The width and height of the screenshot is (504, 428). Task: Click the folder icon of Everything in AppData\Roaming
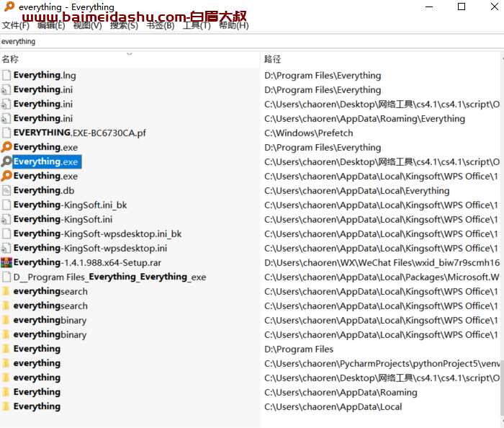(x=6, y=392)
